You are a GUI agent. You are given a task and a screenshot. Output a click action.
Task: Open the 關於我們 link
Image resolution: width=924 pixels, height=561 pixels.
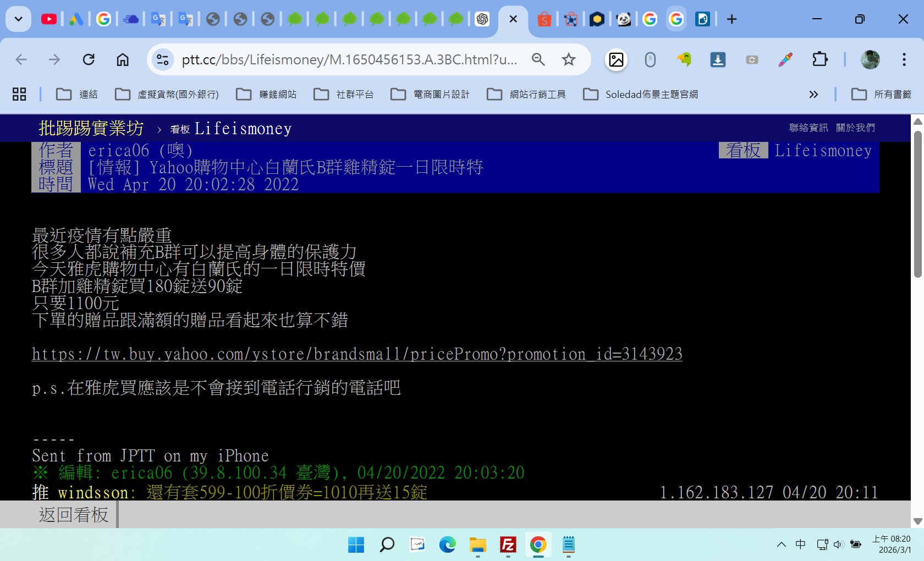click(x=855, y=128)
